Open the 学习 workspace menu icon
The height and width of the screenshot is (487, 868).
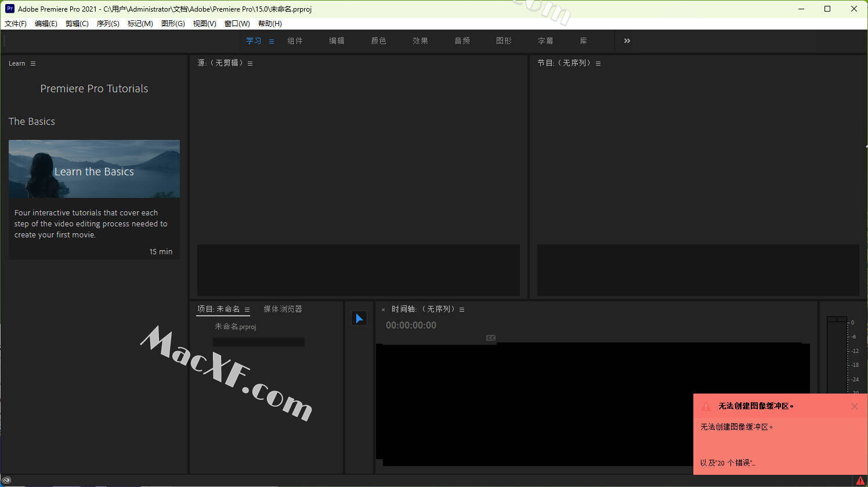coord(272,41)
